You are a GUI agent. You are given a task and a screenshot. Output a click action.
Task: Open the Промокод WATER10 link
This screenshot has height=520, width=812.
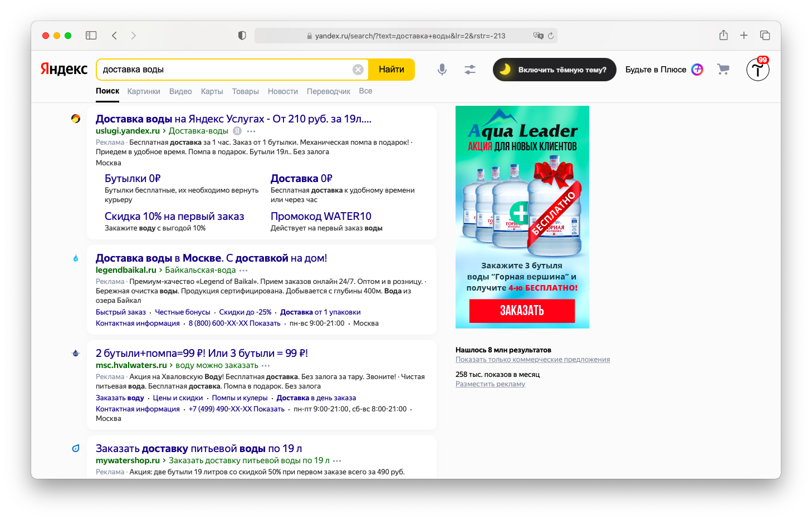pyautogui.click(x=321, y=216)
